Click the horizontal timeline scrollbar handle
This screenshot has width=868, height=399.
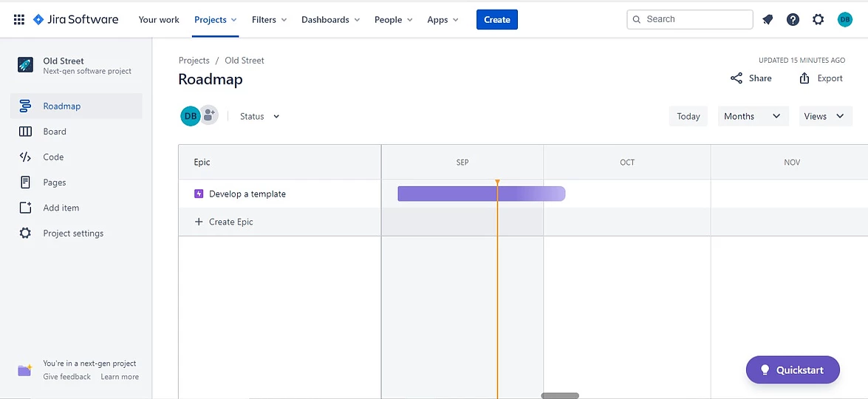click(x=560, y=396)
